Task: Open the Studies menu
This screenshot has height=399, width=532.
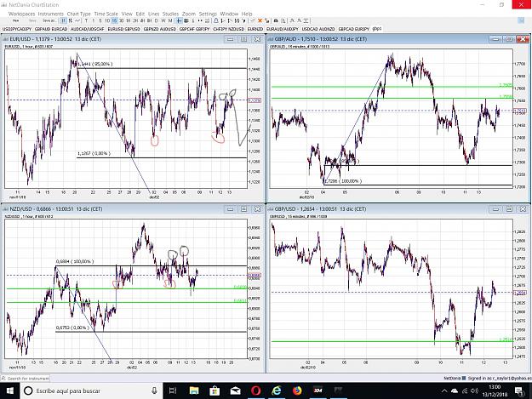Action: click(170, 14)
